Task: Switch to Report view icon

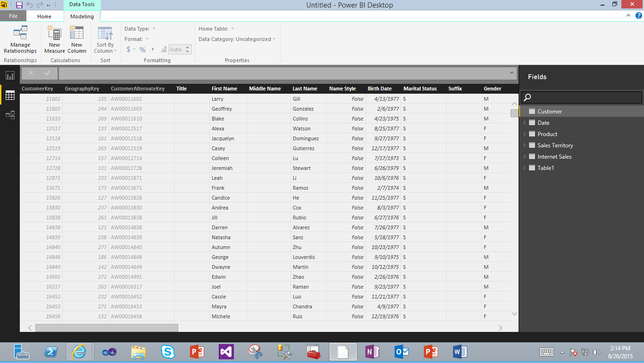Action: (10, 75)
